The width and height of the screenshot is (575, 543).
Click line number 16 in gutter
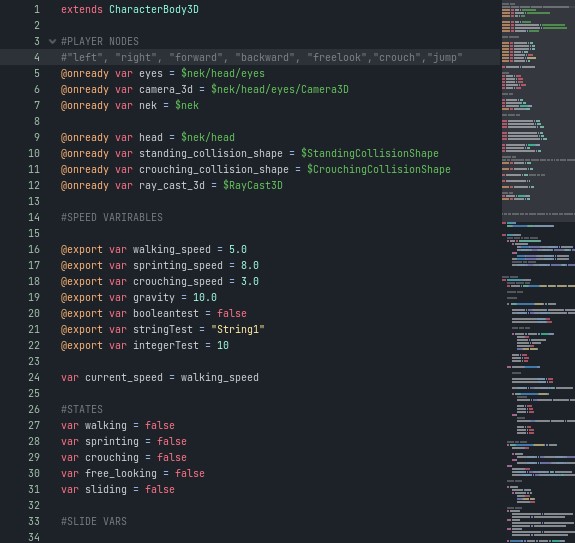coord(34,249)
